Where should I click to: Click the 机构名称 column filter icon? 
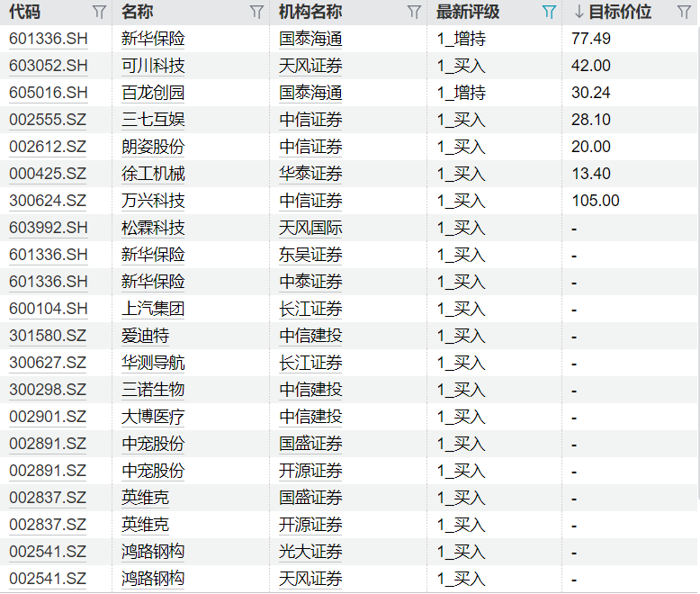coord(414,13)
